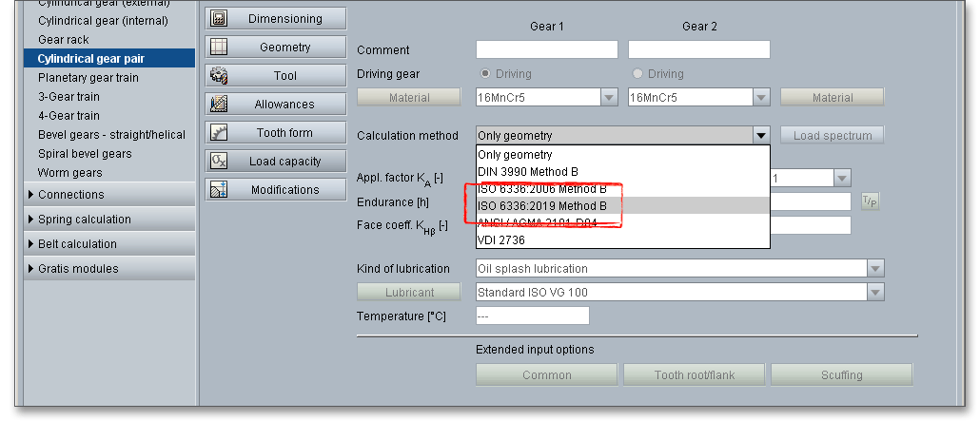Screen dimensions: 980x421
Task: Click the Scuffing button
Action: click(841, 375)
